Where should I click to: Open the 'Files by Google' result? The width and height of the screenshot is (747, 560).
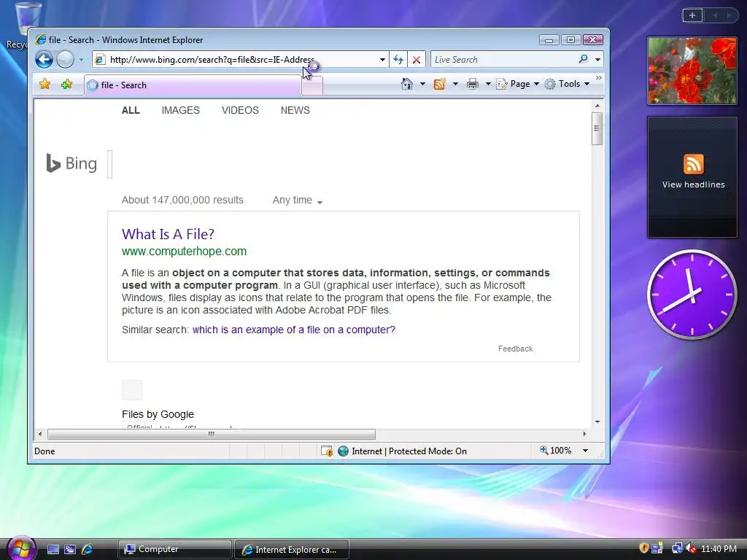[158, 414]
